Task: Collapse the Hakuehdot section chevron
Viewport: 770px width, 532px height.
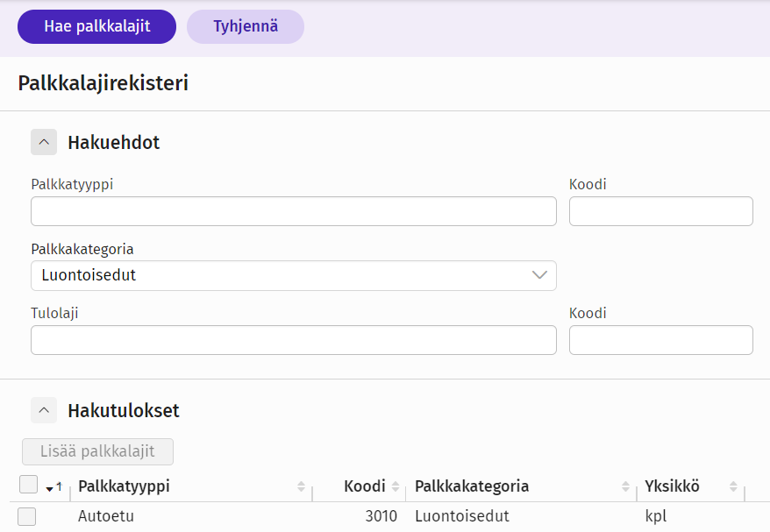Action: tap(44, 142)
